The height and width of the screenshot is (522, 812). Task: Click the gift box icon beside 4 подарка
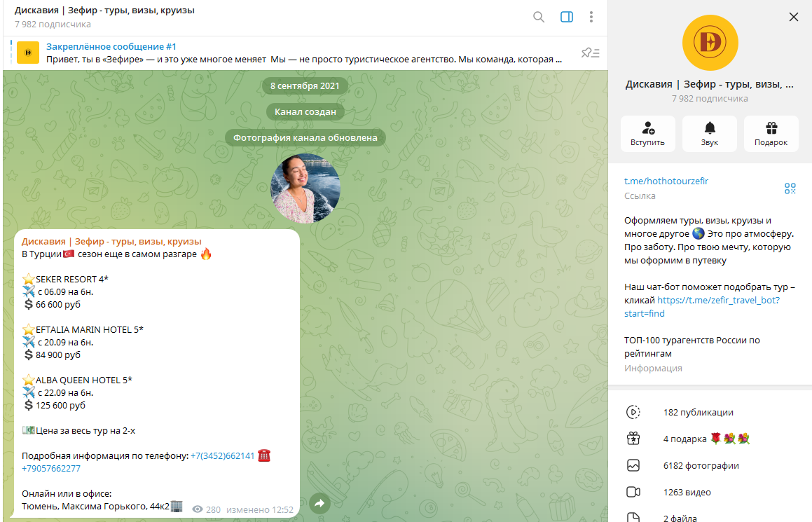(633, 439)
